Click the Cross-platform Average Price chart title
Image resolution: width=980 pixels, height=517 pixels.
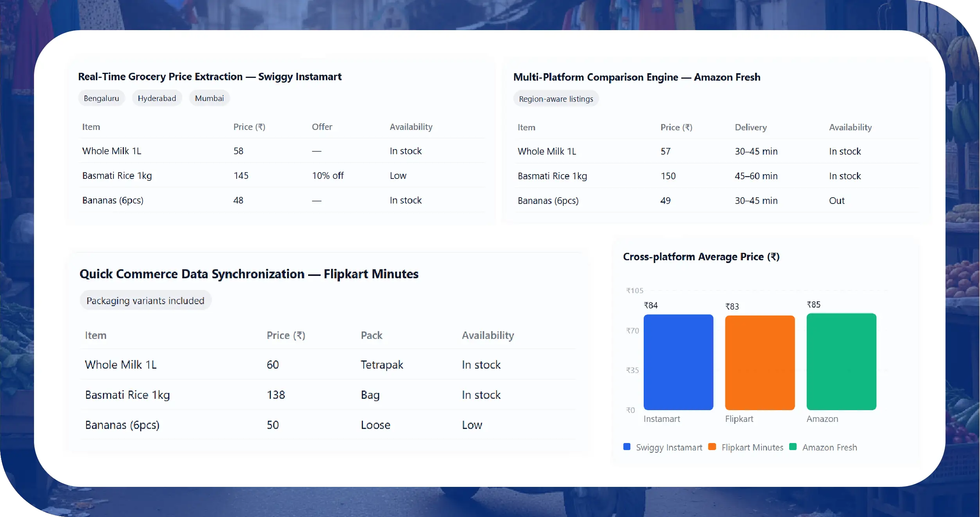point(702,257)
